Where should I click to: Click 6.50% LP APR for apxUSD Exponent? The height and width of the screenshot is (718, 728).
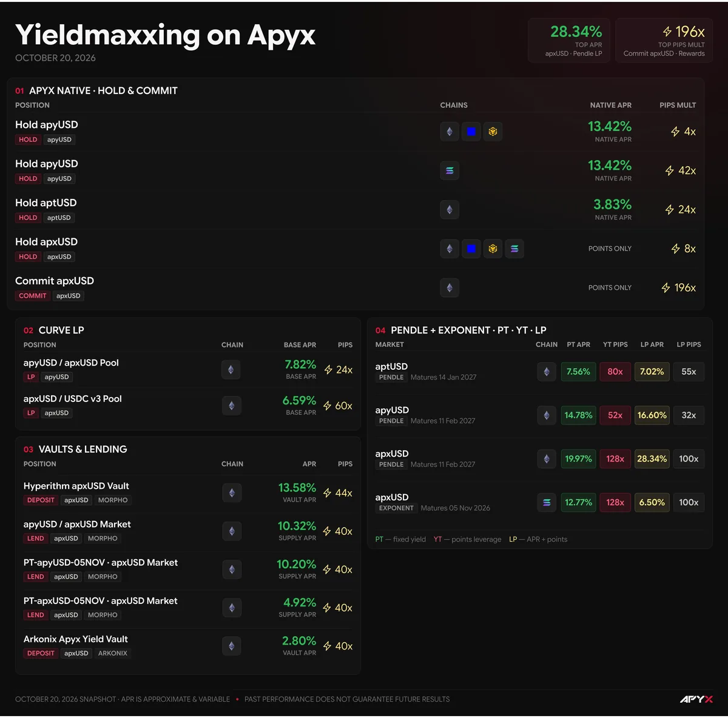click(652, 503)
